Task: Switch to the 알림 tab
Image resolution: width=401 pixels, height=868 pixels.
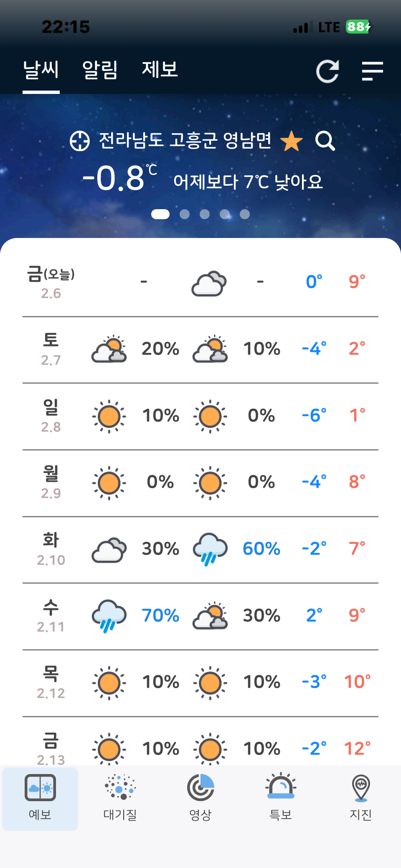Action: click(100, 70)
